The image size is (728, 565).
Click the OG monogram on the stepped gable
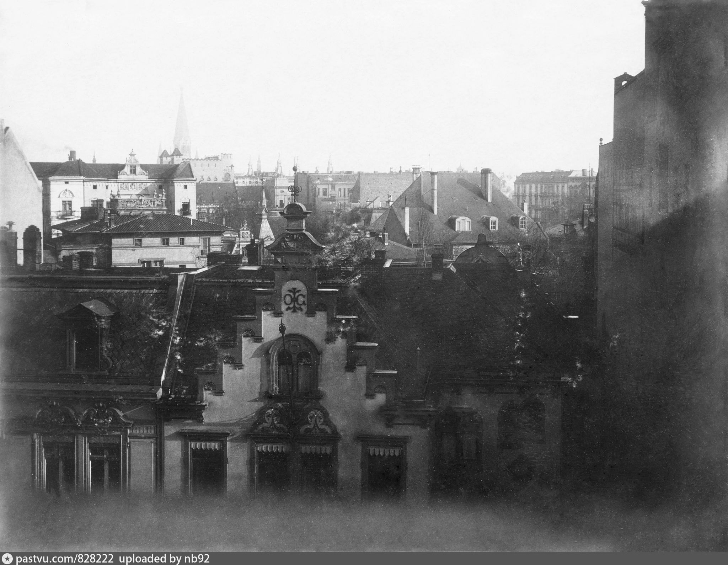coord(294,300)
